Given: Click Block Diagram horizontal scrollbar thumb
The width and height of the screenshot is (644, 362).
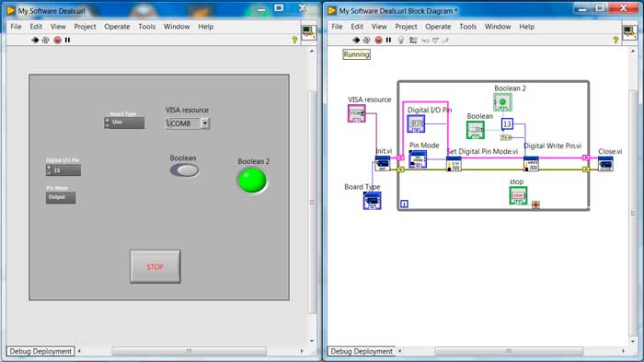Looking at the screenshot, I should click(509, 351).
